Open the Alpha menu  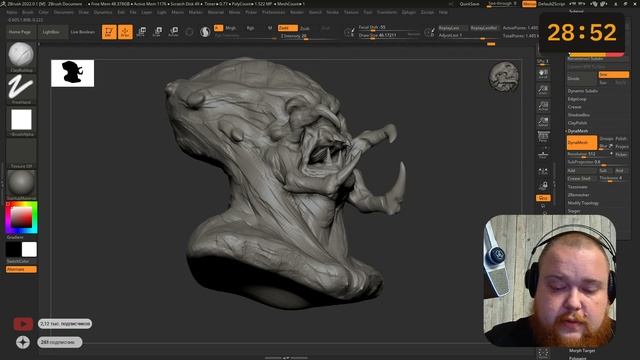12,12
